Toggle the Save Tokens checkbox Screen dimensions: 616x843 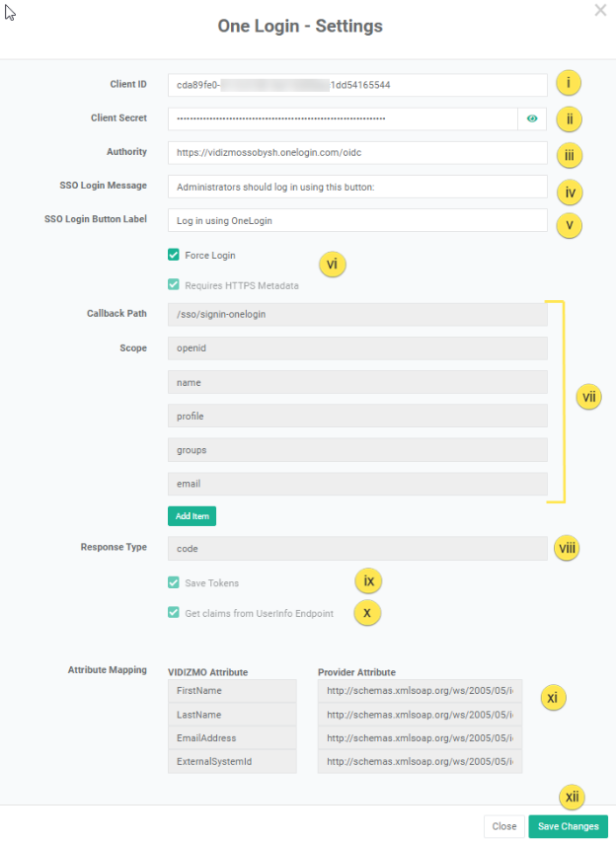(174, 583)
